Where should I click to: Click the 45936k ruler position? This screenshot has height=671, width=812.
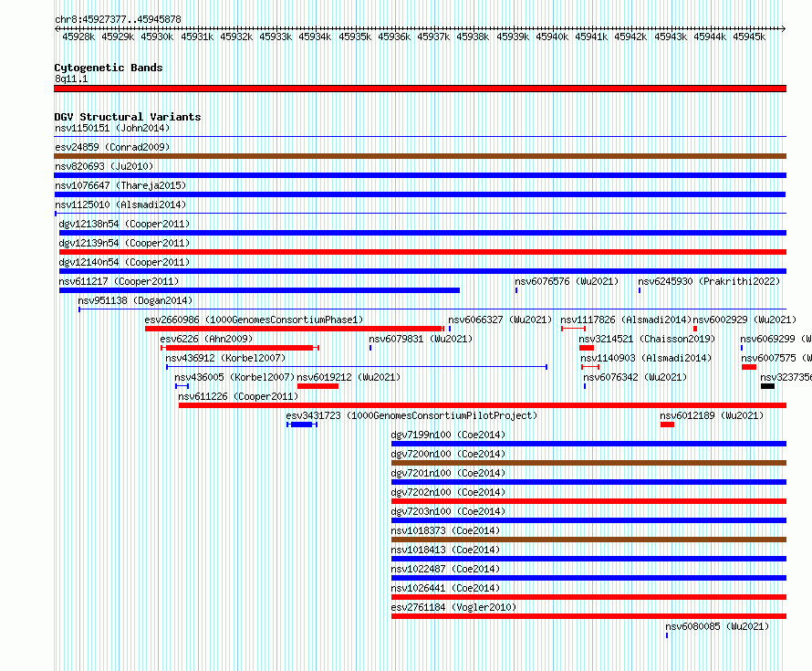point(394,37)
